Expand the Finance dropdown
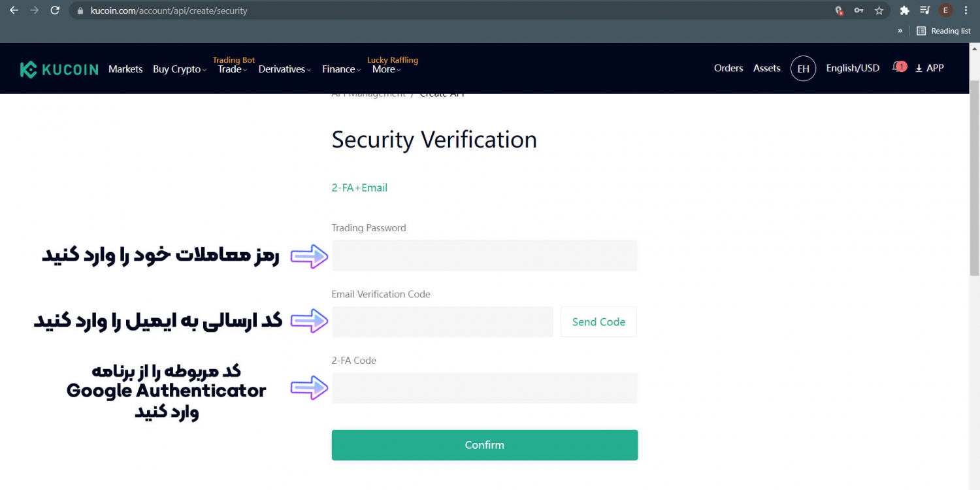This screenshot has width=980, height=490. 341,69
